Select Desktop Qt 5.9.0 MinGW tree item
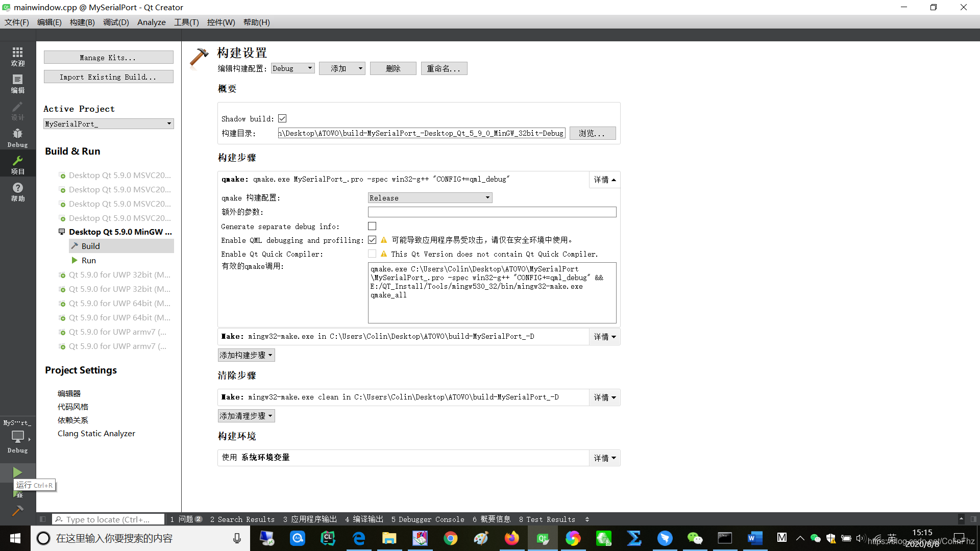Viewport: 980px width, 551px height. click(120, 232)
